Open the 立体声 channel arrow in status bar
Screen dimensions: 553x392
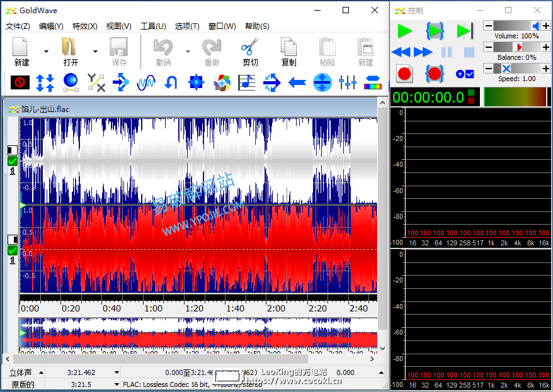point(42,372)
